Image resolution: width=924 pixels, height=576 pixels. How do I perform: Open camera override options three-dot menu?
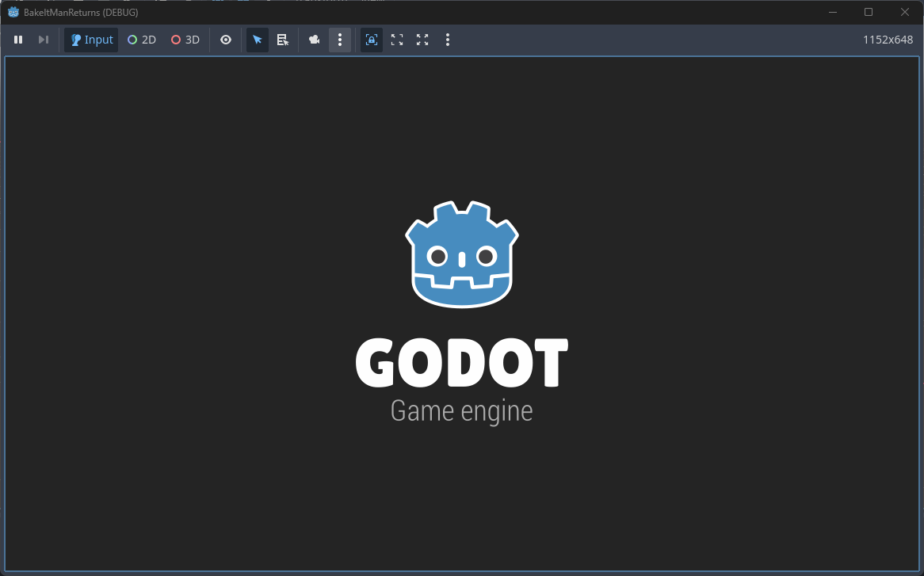coord(339,40)
